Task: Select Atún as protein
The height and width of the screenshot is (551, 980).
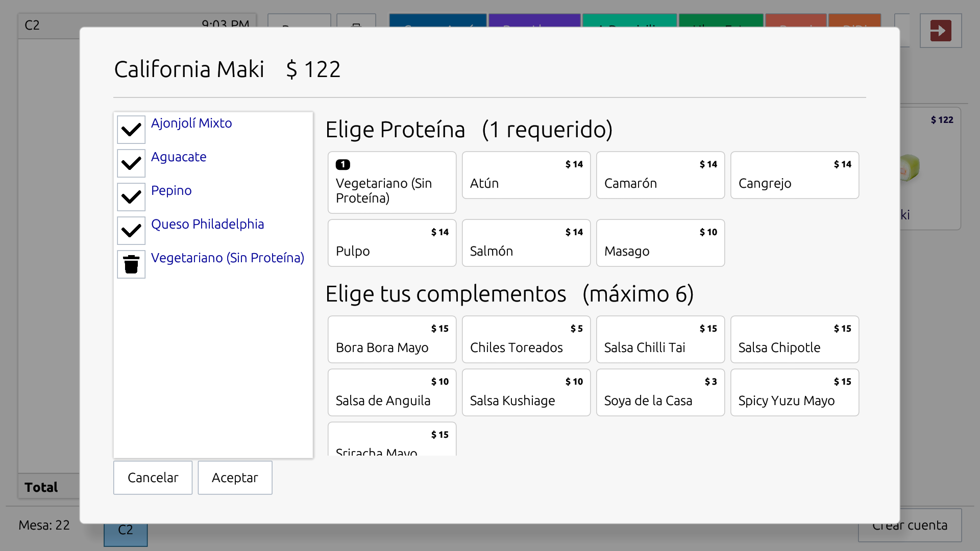Action: [526, 175]
